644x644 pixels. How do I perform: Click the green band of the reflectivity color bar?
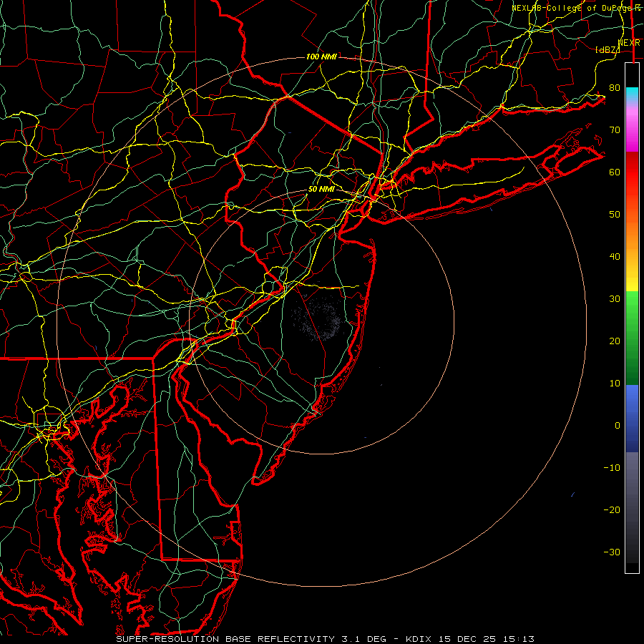tap(632, 338)
